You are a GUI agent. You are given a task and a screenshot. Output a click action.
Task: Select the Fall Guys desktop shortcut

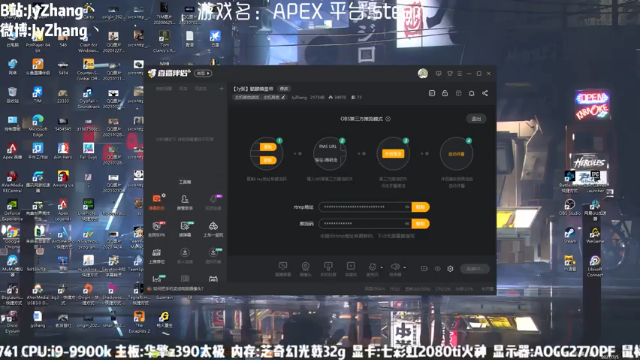point(88,151)
